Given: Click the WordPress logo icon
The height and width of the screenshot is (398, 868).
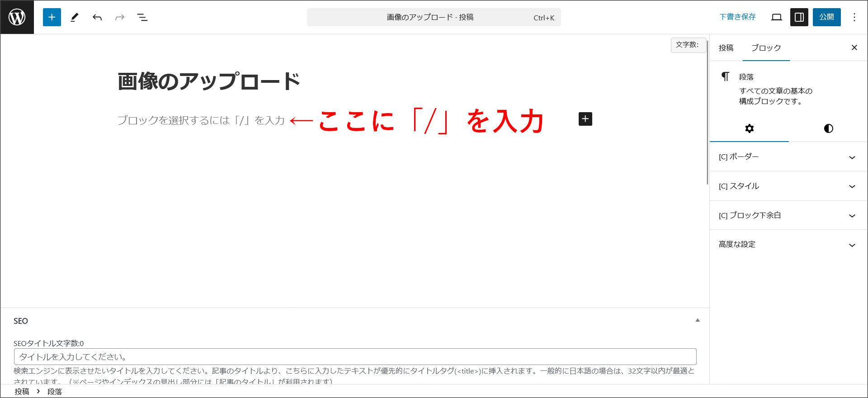Looking at the screenshot, I should [x=17, y=17].
